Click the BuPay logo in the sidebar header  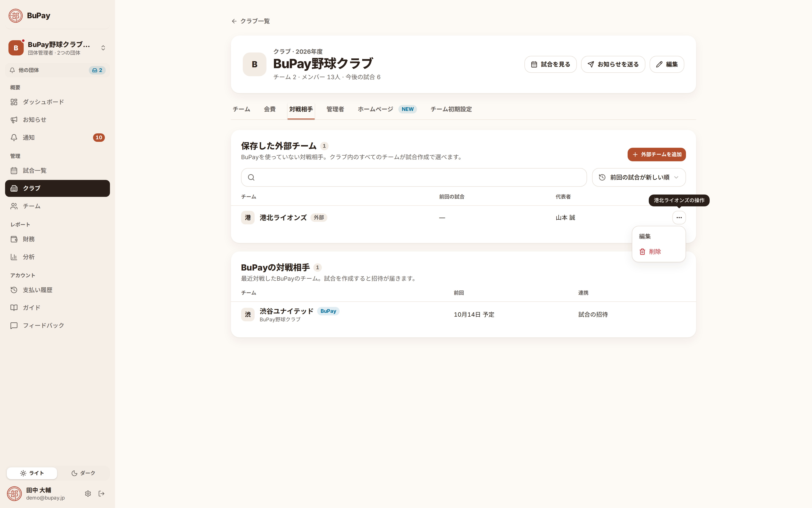(x=15, y=15)
